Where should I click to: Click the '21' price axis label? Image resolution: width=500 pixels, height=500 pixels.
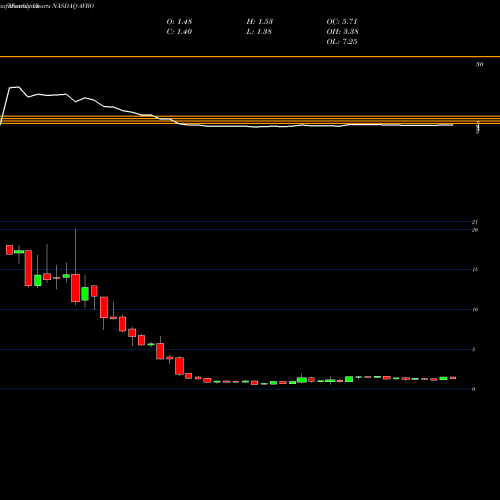pyautogui.click(x=475, y=222)
